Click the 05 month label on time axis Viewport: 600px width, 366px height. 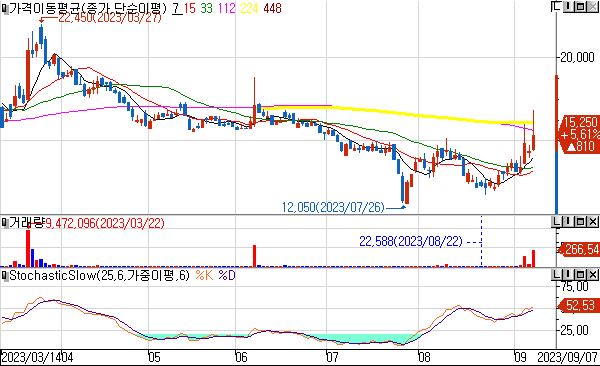click(x=155, y=358)
